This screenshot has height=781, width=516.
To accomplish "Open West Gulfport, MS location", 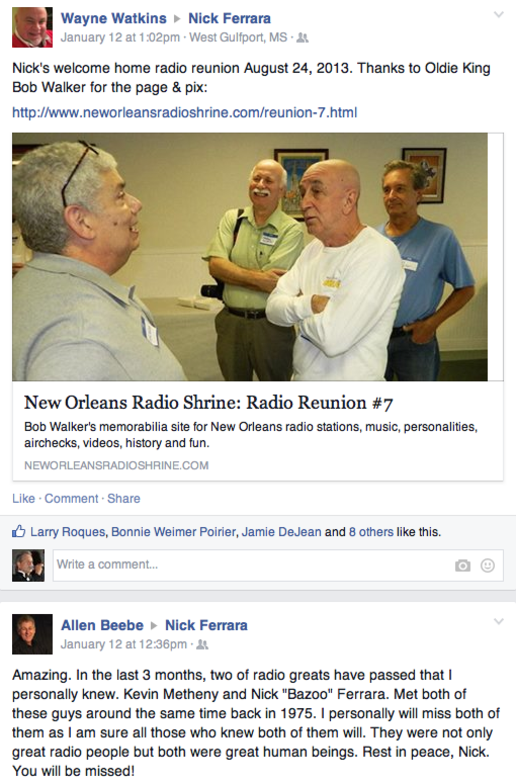I will click(238, 37).
